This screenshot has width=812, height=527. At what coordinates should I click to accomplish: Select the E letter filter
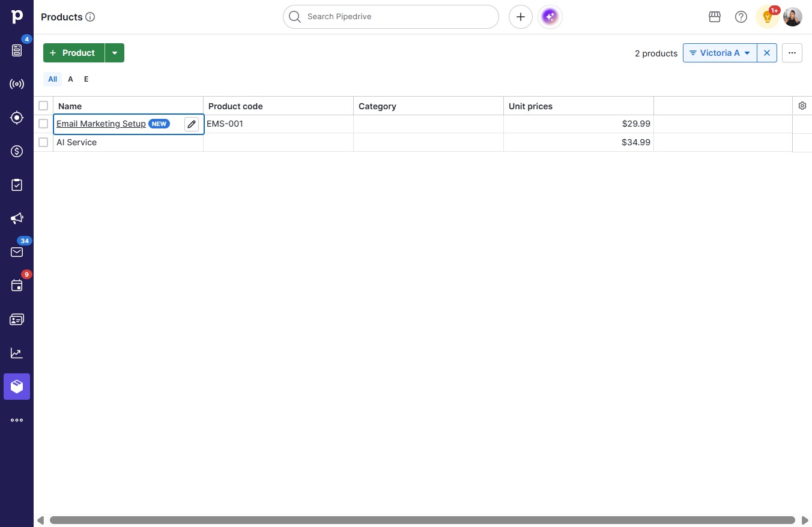tap(86, 79)
